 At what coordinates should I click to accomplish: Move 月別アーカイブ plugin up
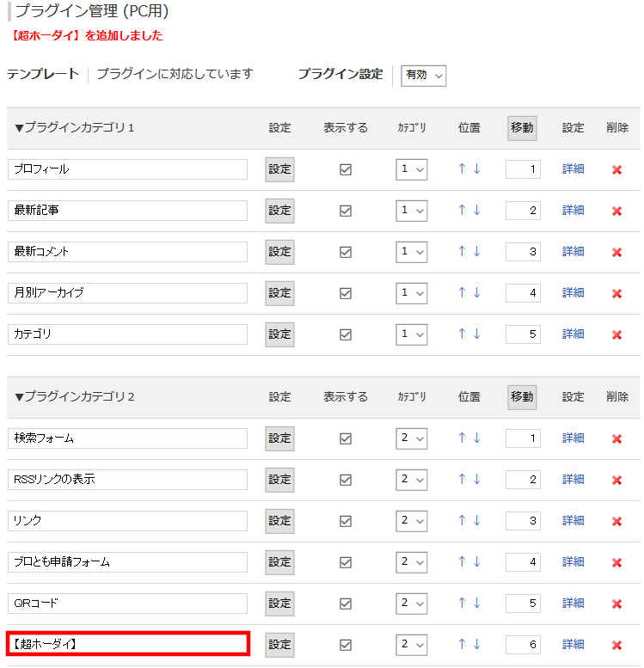462,292
